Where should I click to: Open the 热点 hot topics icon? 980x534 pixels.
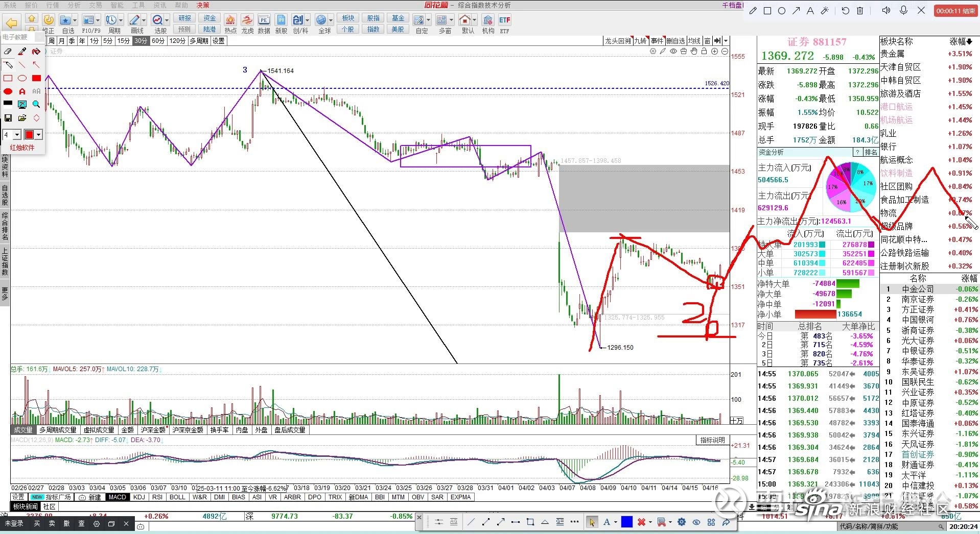230,24
